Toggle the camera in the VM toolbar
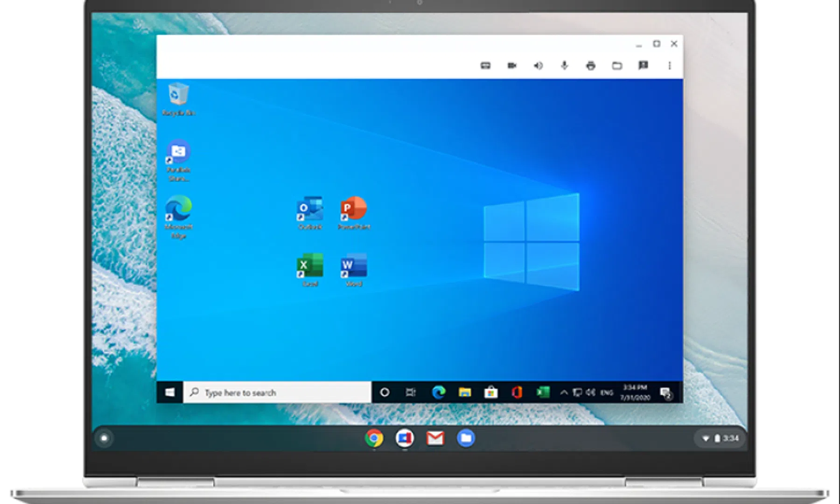This screenshot has height=504, width=840. pos(512,66)
